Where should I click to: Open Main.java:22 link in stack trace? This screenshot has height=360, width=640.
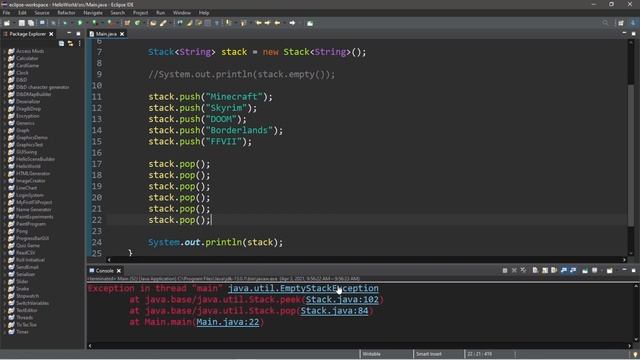228,322
